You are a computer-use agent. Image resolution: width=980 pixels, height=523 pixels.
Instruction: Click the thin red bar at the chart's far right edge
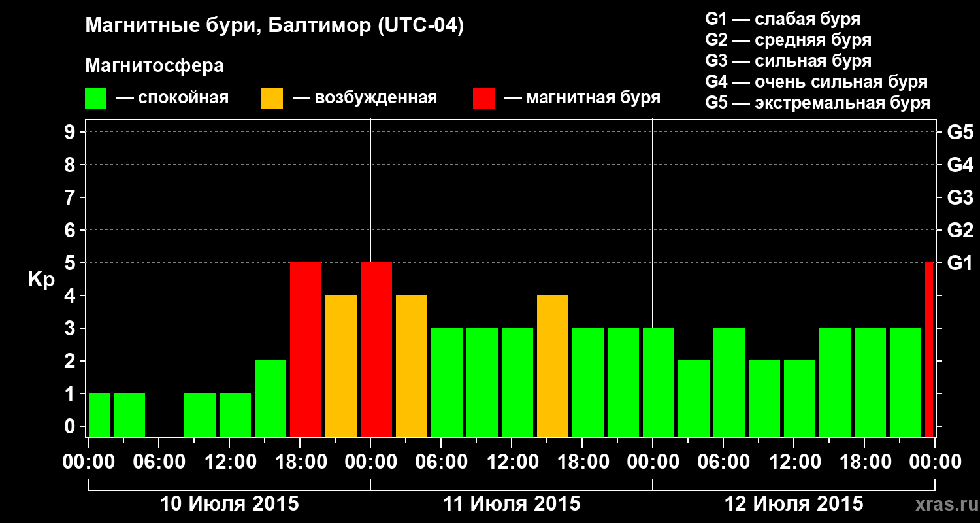(929, 349)
